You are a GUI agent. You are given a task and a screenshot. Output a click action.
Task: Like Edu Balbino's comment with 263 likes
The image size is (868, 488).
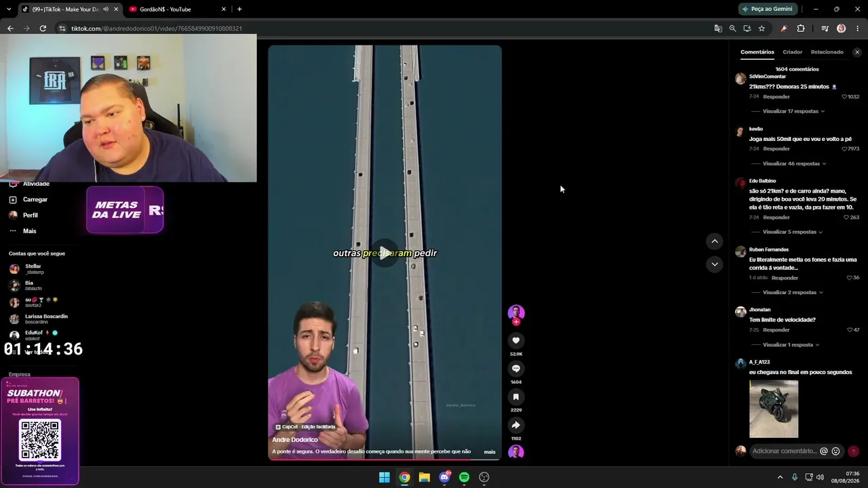846,218
